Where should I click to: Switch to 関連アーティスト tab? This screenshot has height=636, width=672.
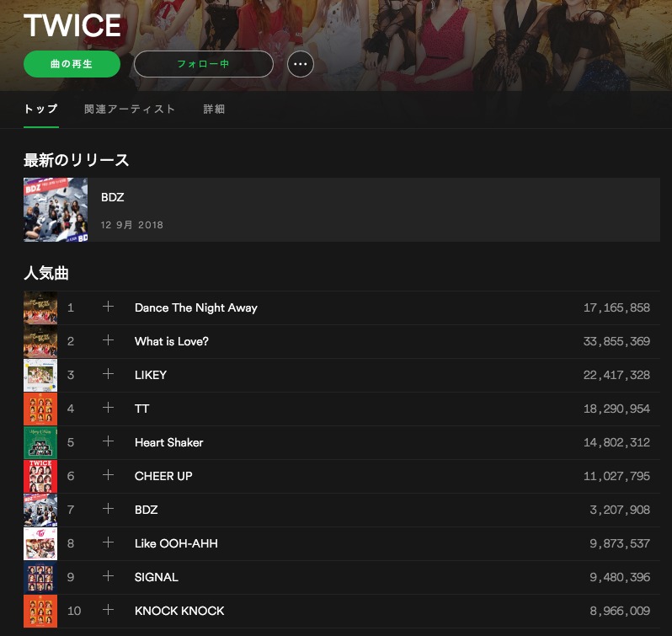click(x=130, y=109)
